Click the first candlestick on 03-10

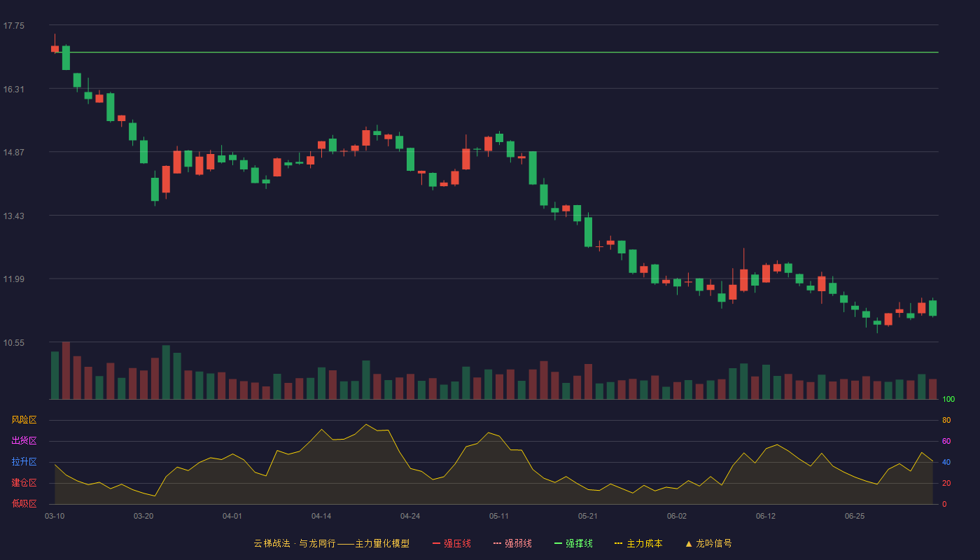point(55,49)
